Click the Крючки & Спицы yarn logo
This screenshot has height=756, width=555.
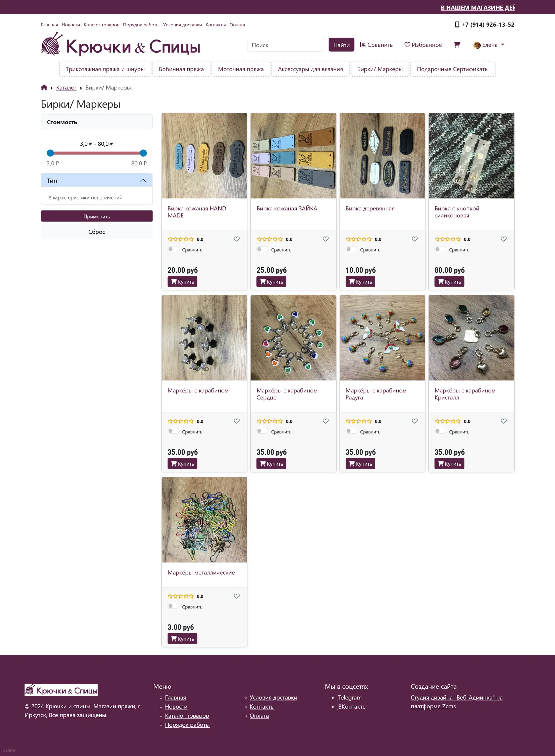pos(120,45)
